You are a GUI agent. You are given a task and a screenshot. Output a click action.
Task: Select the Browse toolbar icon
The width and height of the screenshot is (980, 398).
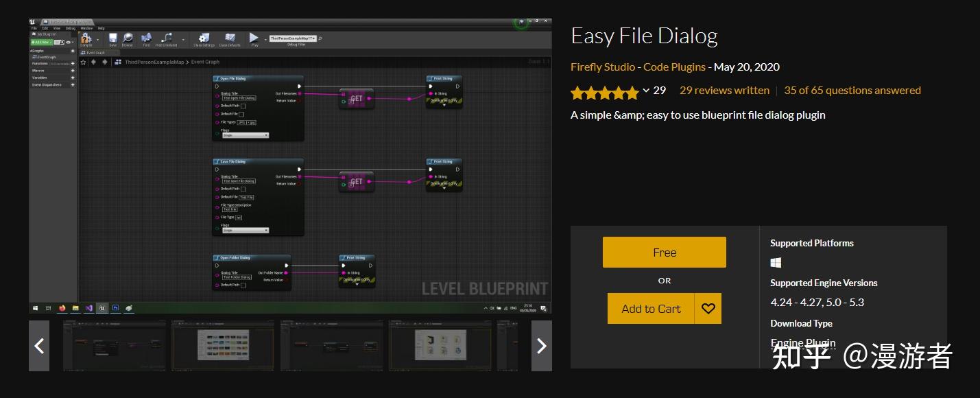(128, 38)
